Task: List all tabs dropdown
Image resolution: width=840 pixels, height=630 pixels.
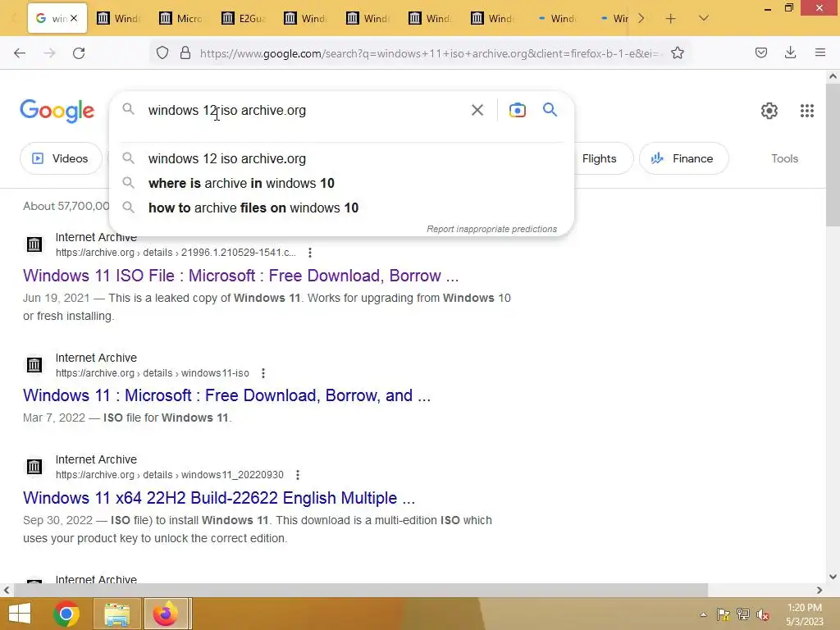Action: tap(703, 19)
